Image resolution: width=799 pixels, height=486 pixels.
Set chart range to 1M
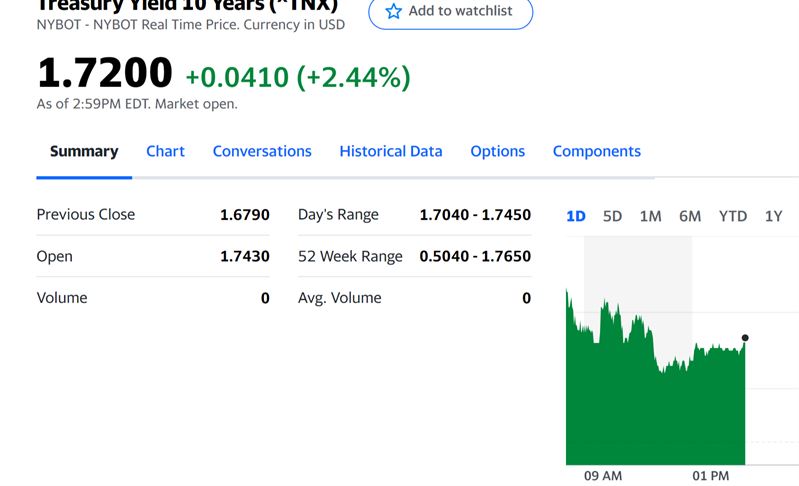point(650,216)
